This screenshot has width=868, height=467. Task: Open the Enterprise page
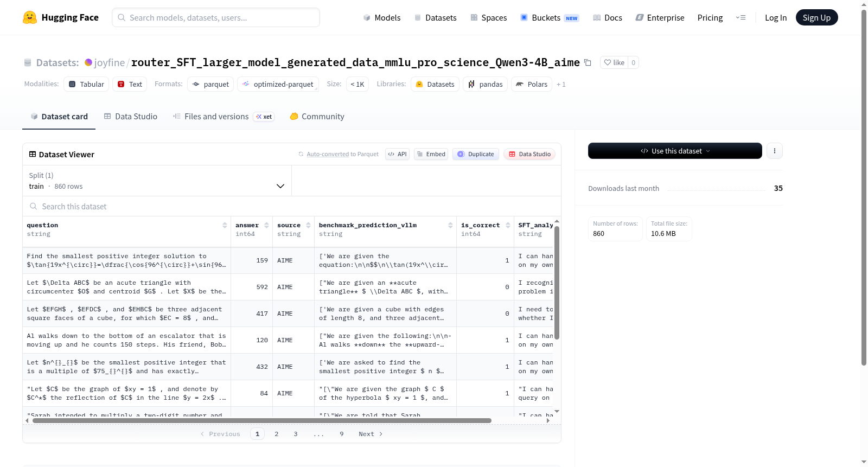tap(660, 17)
